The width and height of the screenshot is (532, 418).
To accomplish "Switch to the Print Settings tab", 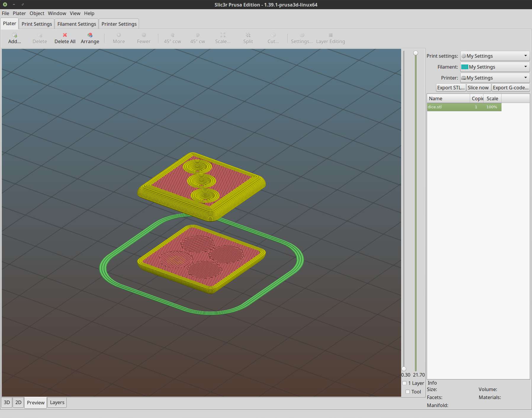I will [x=37, y=24].
